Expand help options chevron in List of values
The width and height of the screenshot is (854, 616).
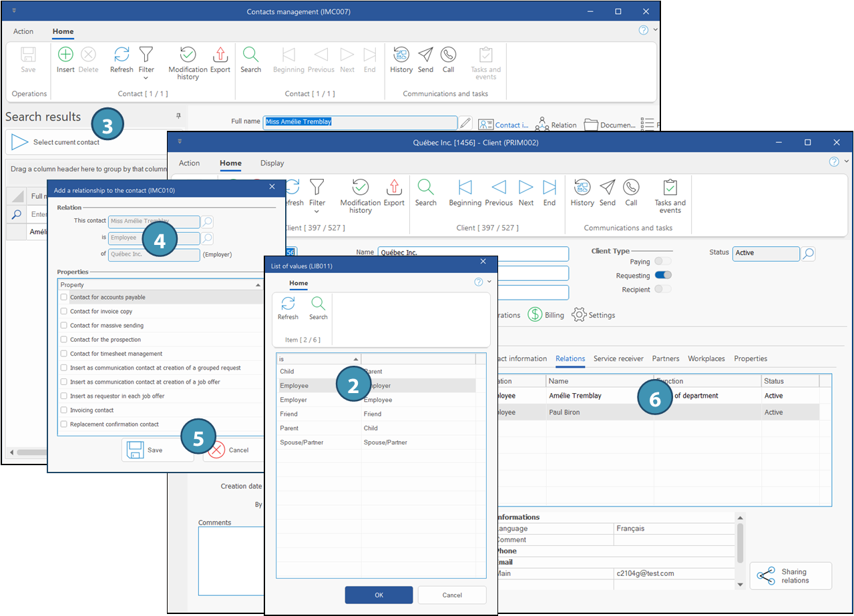tap(489, 282)
